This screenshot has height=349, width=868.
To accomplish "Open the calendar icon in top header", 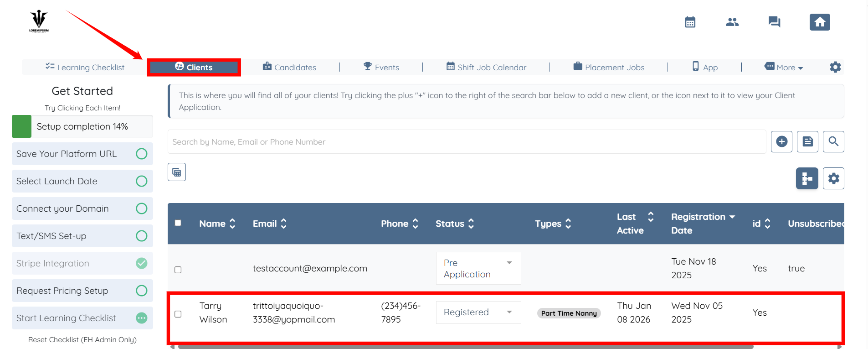I will (690, 22).
